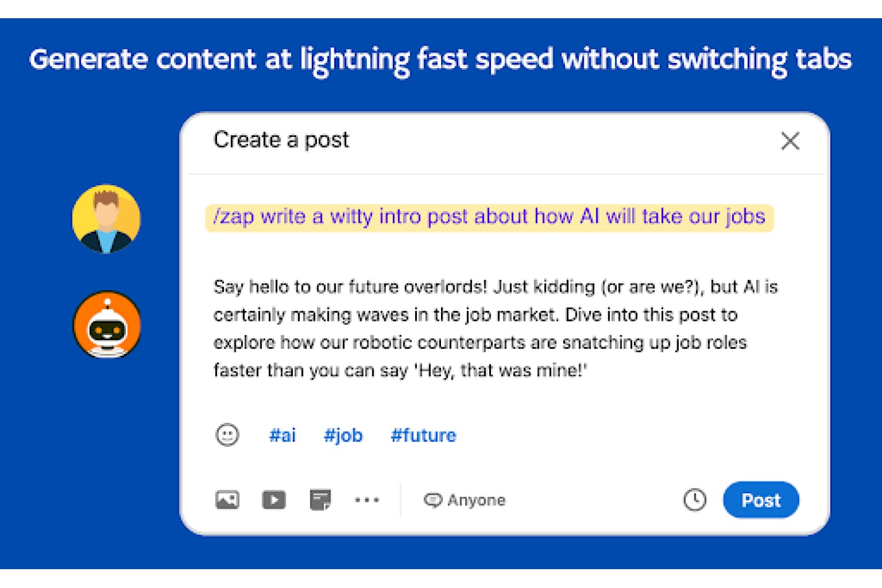Open the Anyone audience selector
Screen dimensions: 882x588
click(465, 500)
